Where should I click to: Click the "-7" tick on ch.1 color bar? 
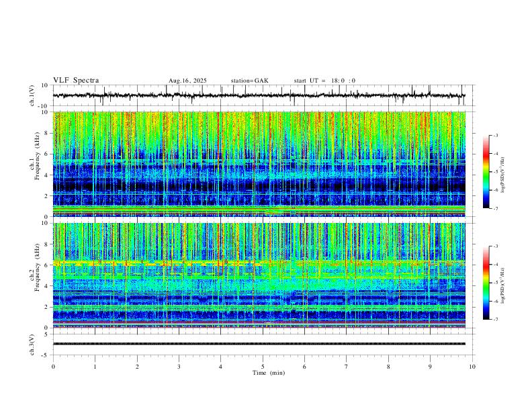click(496, 209)
